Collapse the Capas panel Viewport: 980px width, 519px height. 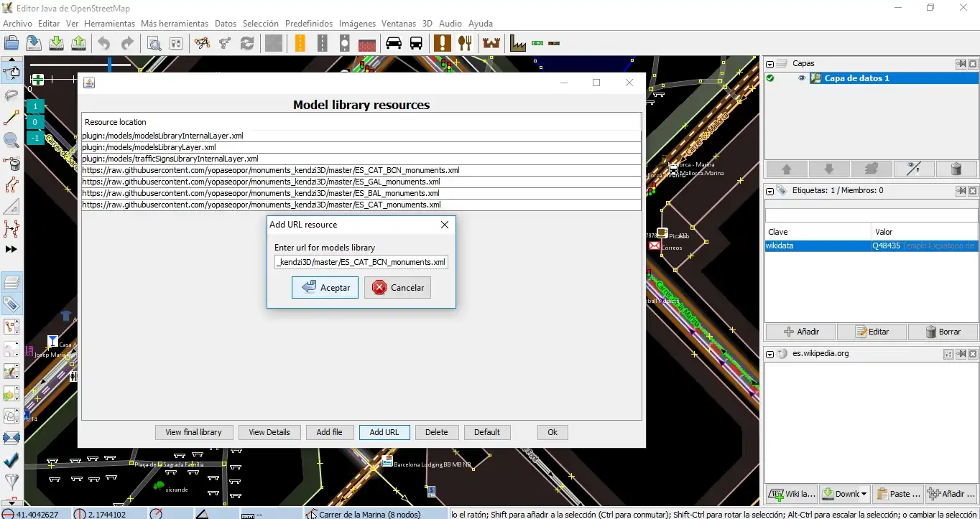click(x=769, y=64)
